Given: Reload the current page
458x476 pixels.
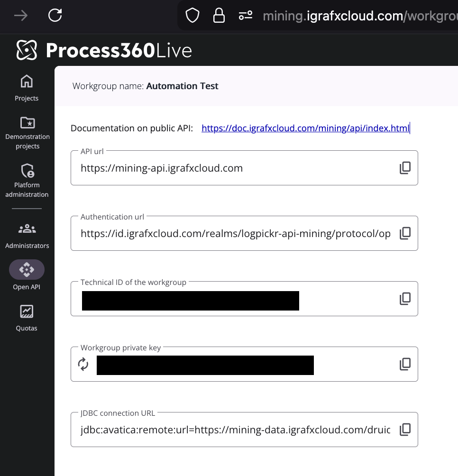Looking at the screenshot, I should coord(55,15).
